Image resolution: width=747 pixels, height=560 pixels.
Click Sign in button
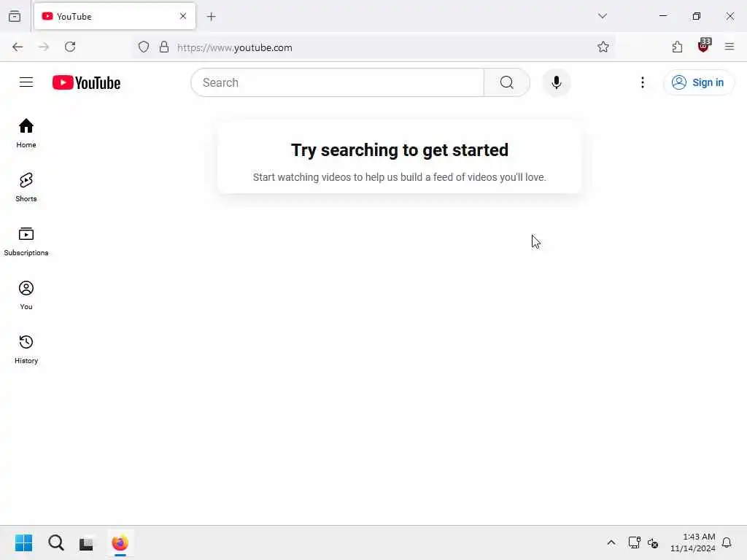pyautogui.click(x=698, y=82)
